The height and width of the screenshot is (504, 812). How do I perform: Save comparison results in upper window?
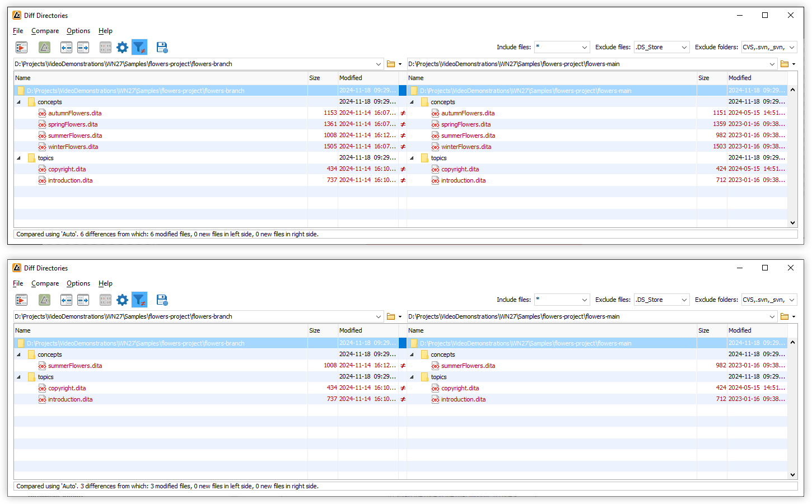[162, 48]
